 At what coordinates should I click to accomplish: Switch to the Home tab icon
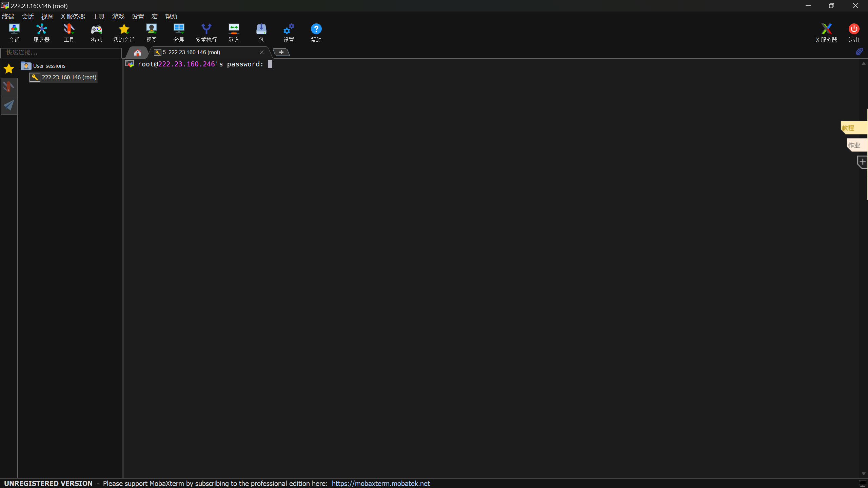(137, 53)
